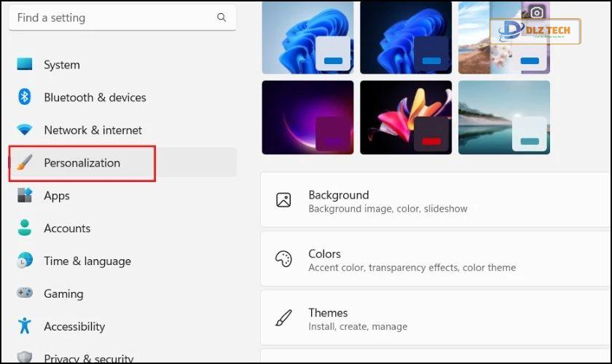The height and width of the screenshot is (364, 612).
Task: Click the Apps icon in sidebar
Action: [x=25, y=195]
